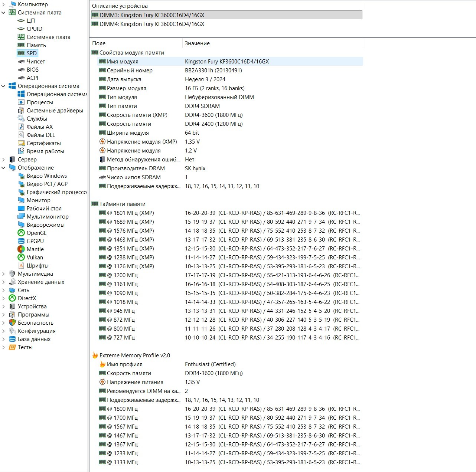Click the Память memory icon
Viewport: 476px width, 472px height.
pos(21,45)
